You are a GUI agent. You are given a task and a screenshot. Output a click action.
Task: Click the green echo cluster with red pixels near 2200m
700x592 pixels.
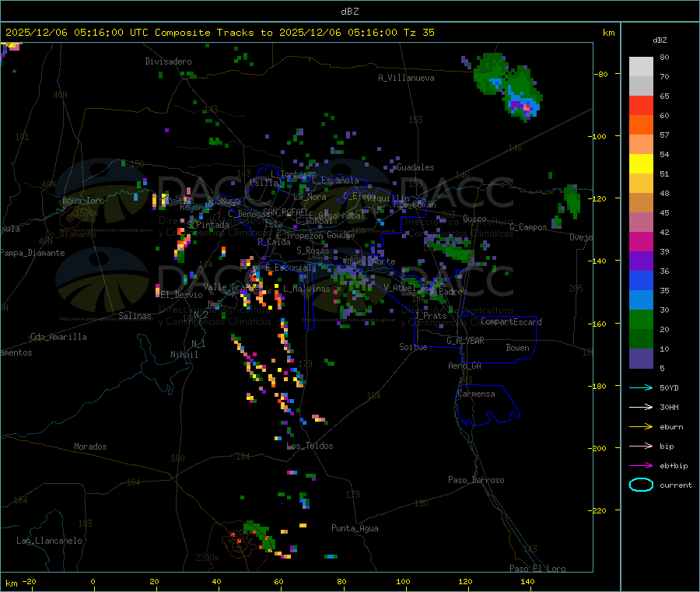click(x=258, y=538)
